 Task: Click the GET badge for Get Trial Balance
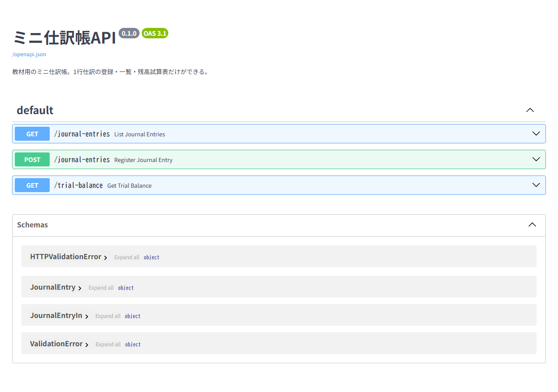[x=32, y=185]
